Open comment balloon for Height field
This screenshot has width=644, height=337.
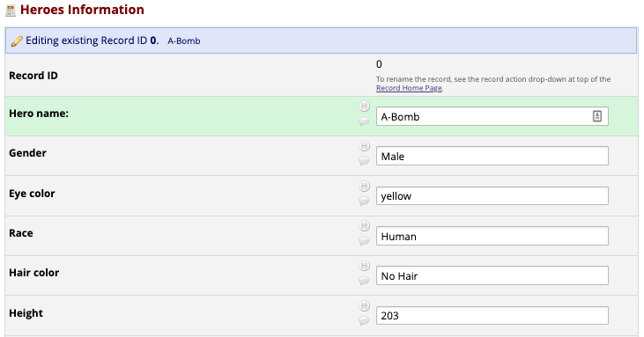[x=364, y=320]
